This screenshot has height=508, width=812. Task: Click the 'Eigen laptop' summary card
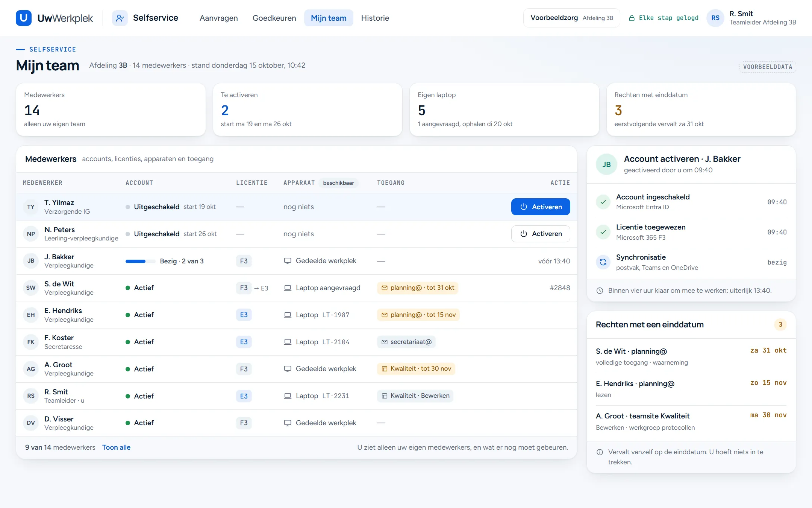click(504, 110)
